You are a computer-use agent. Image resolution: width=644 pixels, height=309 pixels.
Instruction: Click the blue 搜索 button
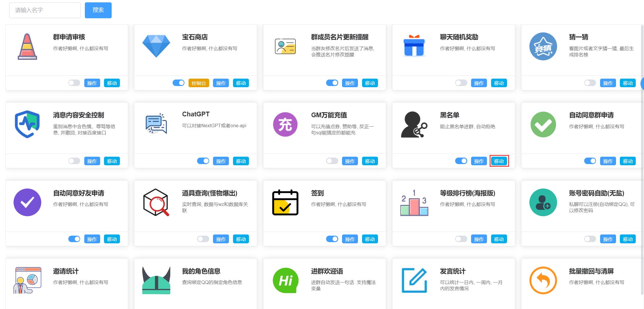98,10
